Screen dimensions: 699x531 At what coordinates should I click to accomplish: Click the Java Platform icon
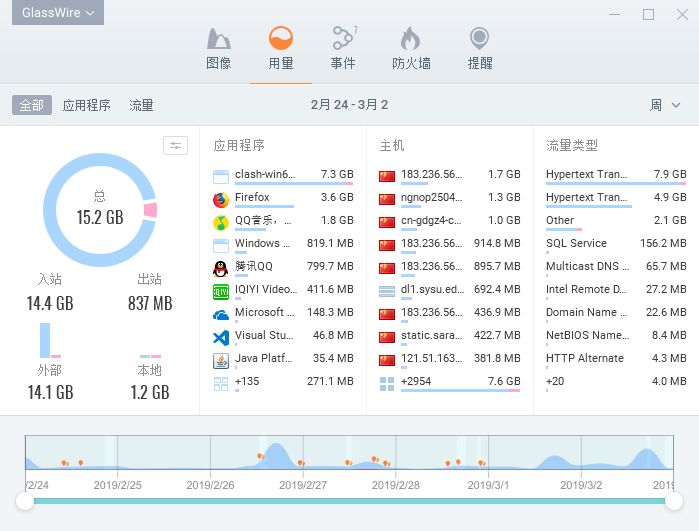pos(221,361)
